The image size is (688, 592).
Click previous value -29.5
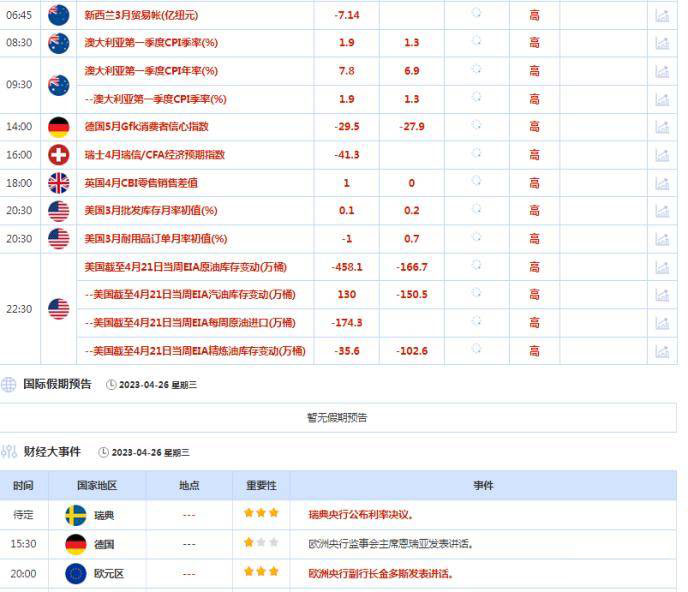coord(347,127)
